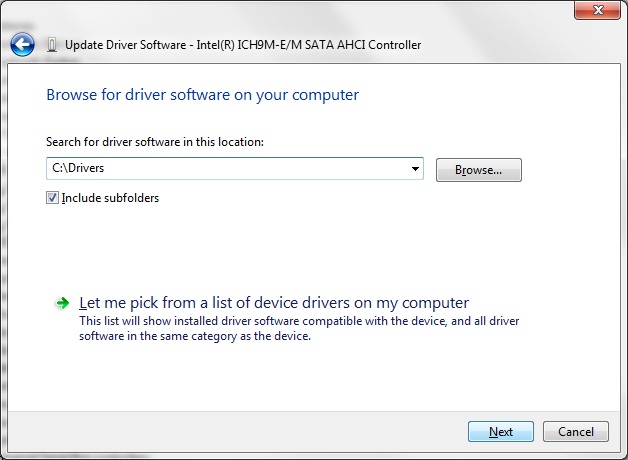The height and width of the screenshot is (460, 628).
Task: Proceed with the Next button
Action: tap(501, 432)
